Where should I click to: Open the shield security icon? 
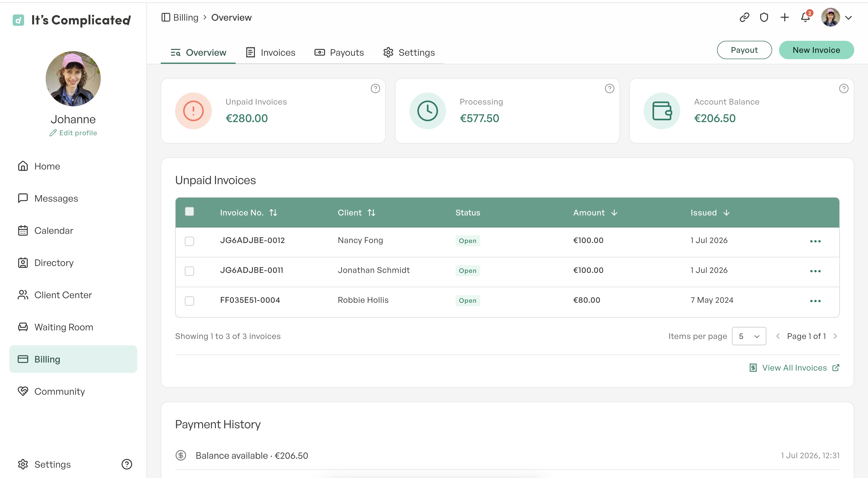point(764,17)
